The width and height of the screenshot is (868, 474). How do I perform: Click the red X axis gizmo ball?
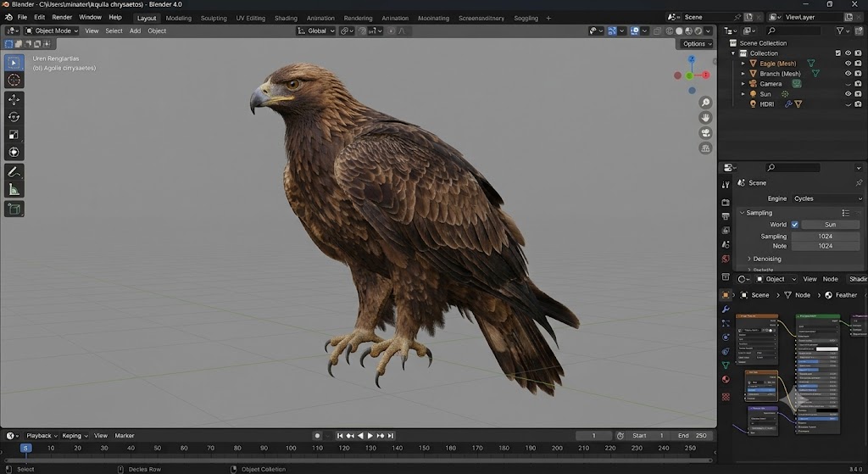(x=706, y=75)
